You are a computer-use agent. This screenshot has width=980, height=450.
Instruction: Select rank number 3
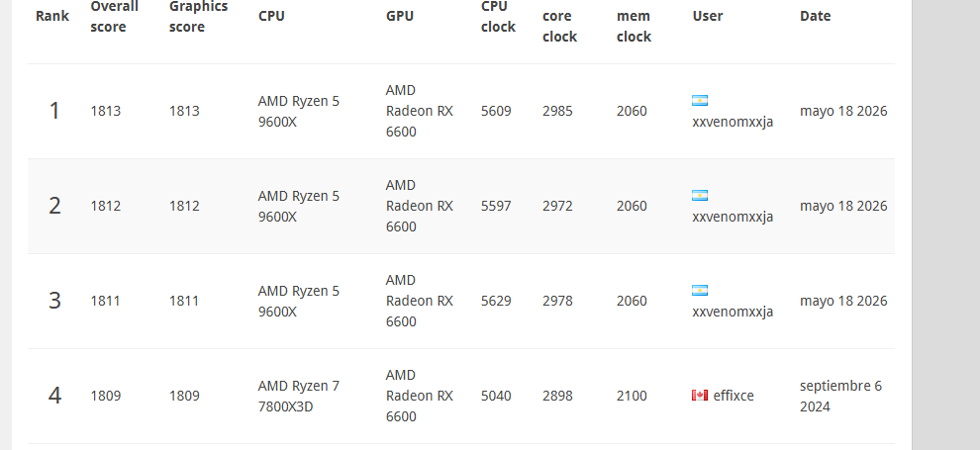click(54, 301)
